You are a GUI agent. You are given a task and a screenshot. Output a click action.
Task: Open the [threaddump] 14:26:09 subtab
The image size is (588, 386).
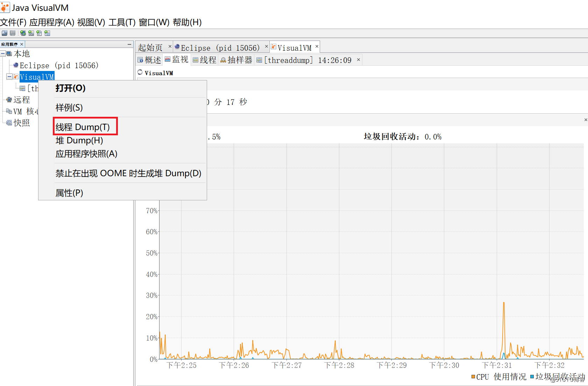tap(307, 60)
